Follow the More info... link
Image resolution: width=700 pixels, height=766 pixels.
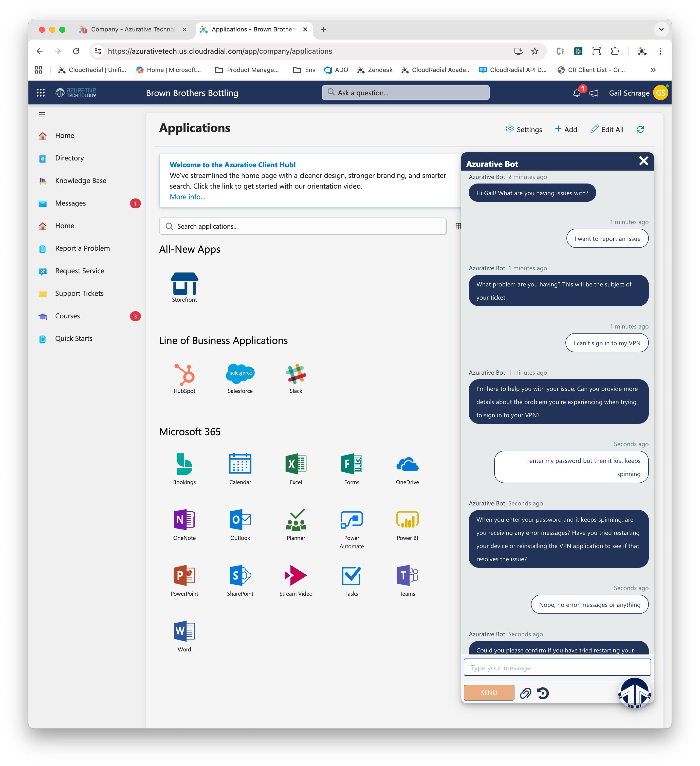(187, 197)
